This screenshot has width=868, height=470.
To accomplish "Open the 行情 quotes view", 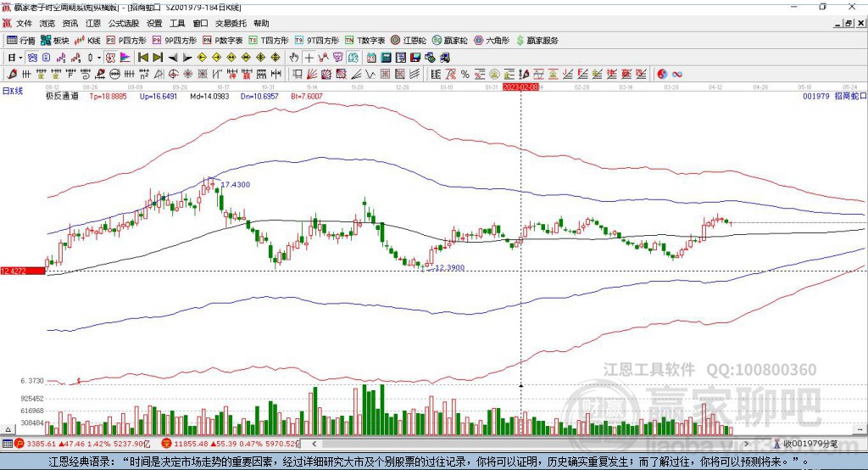I will [x=20, y=41].
